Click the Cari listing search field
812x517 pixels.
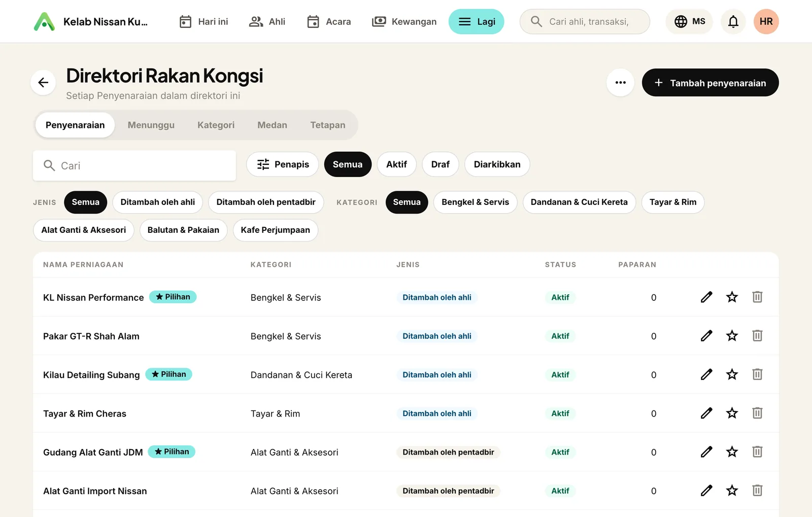click(x=134, y=165)
